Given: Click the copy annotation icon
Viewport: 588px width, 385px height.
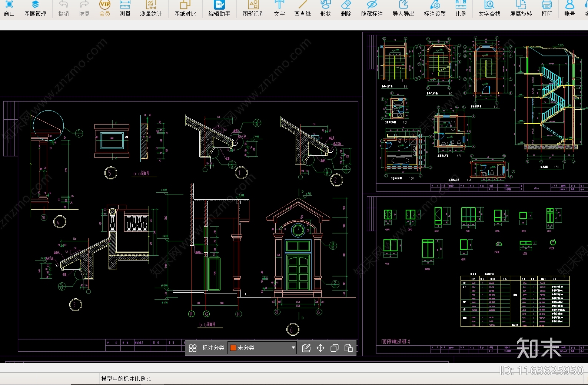Looking at the screenshot, I should [x=335, y=348].
